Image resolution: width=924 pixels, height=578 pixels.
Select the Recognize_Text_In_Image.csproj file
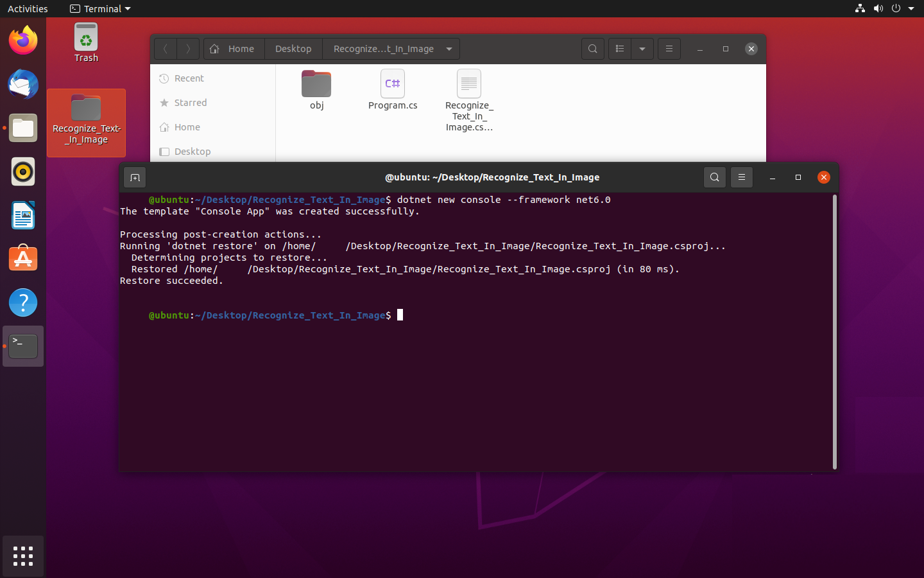[x=469, y=100]
